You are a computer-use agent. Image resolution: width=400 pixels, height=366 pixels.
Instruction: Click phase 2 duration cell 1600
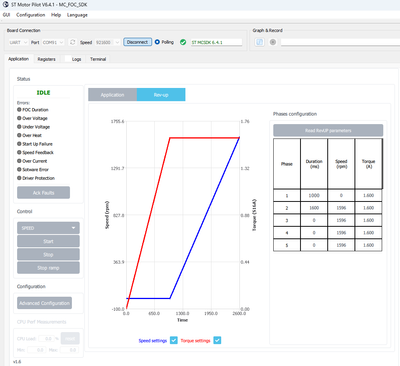pyautogui.click(x=314, y=208)
